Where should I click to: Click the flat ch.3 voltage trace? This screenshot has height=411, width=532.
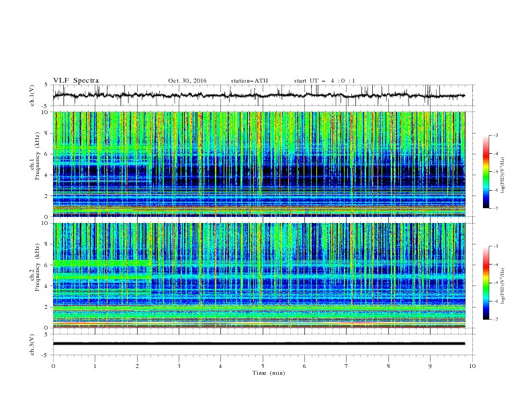click(x=259, y=344)
